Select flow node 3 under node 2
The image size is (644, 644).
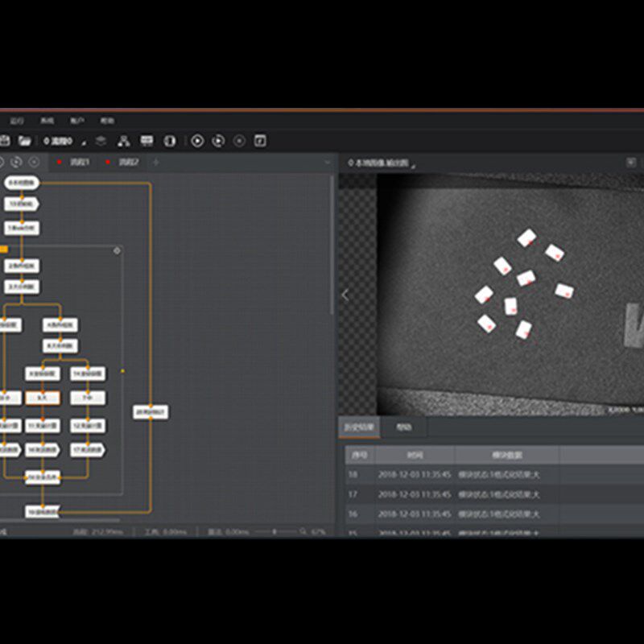(x=22, y=287)
